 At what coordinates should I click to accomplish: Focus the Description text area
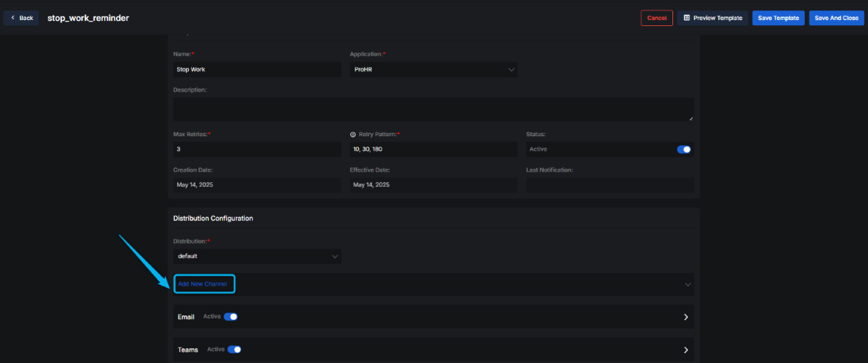(433, 109)
